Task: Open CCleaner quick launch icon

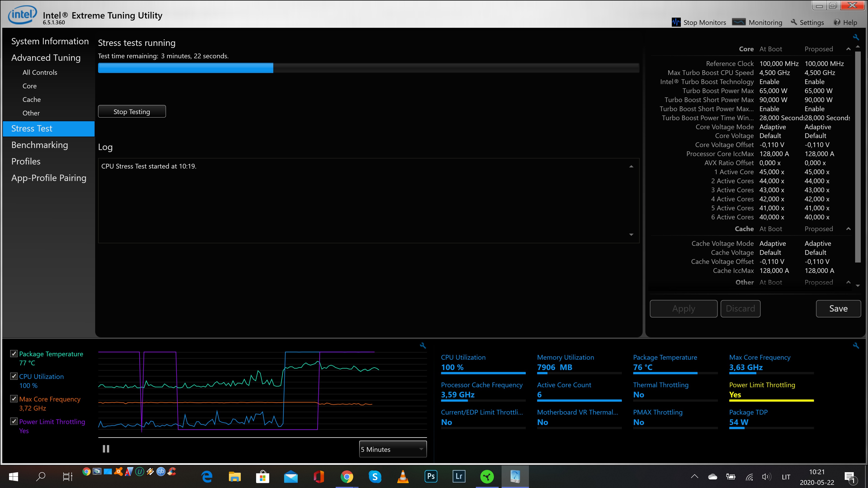Action: pos(172,472)
